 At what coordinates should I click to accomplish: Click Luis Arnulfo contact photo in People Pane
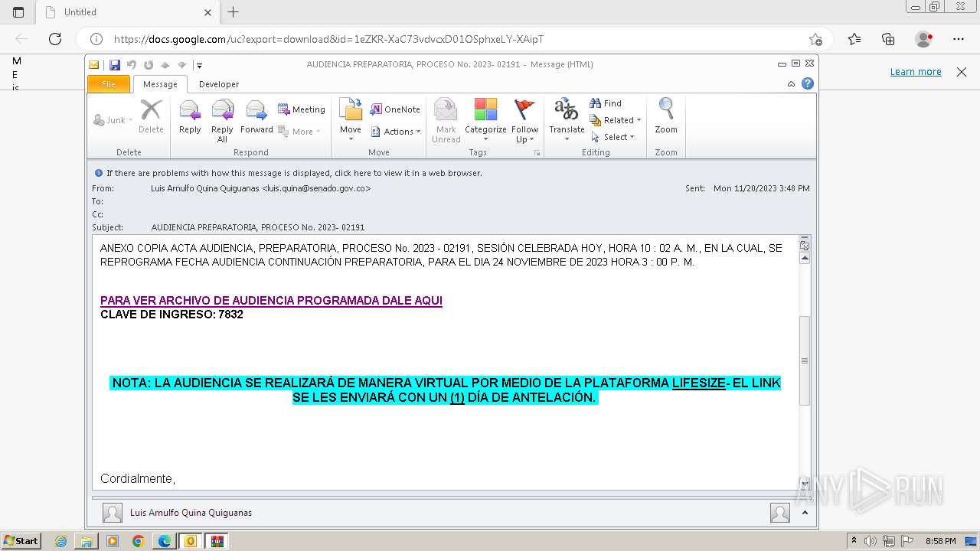tap(113, 513)
